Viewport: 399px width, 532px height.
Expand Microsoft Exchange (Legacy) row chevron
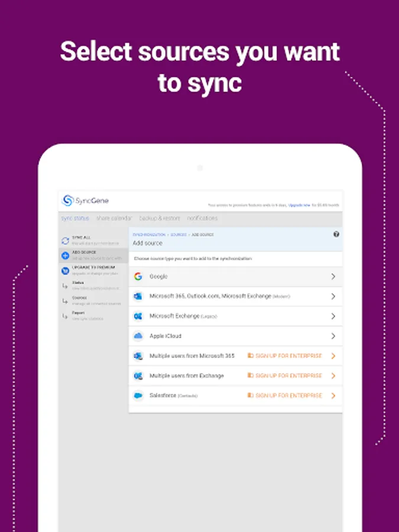pyautogui.click(x=333, y=316)
